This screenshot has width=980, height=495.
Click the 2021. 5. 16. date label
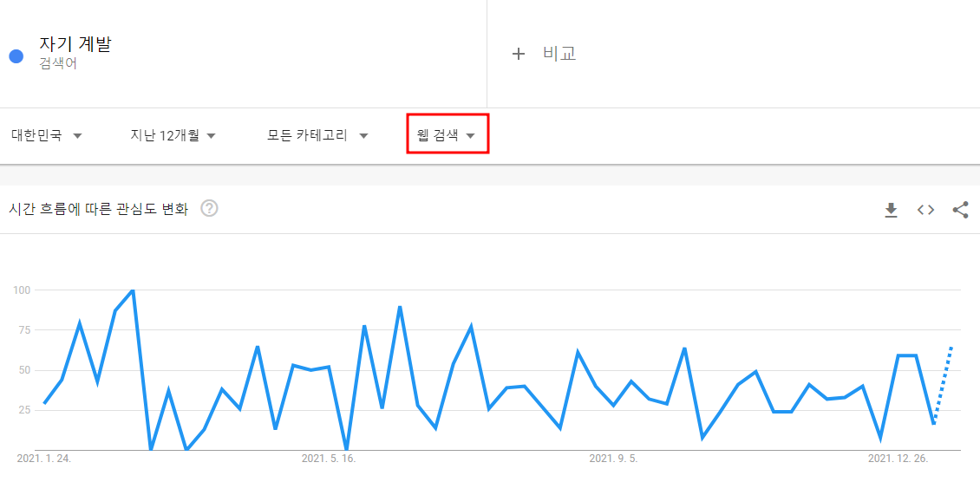[x=329, y=459]
